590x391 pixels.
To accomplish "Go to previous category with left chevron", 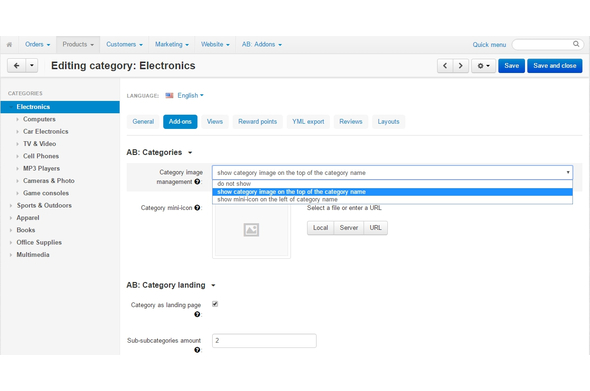I will click(x=445, y=65).
